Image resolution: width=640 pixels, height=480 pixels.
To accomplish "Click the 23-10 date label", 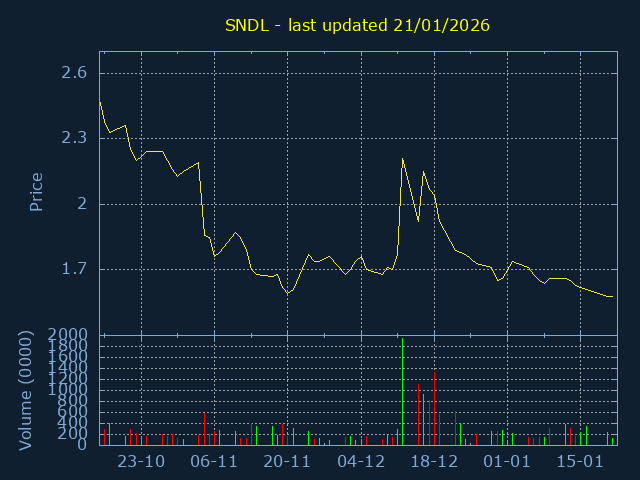I will (141, 462).
